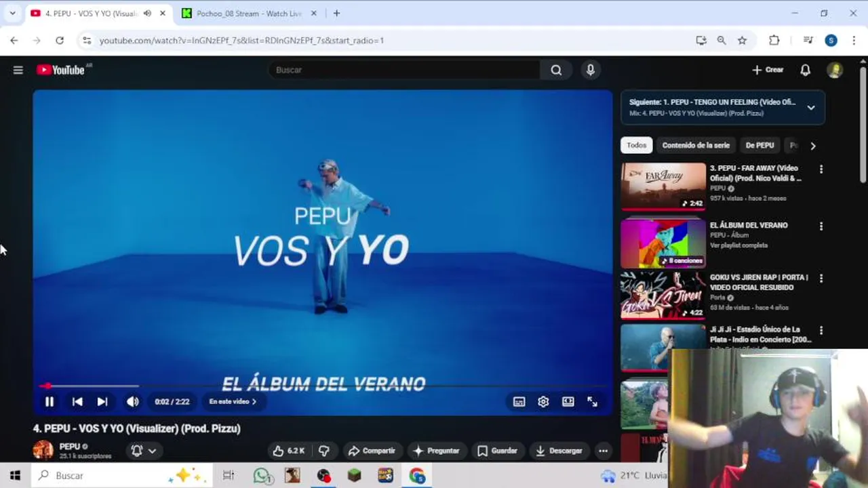The width and height of the screenshot is (868, 488).
Task: Open the PEPU channel name link
Action: click(x=70, y=447)
